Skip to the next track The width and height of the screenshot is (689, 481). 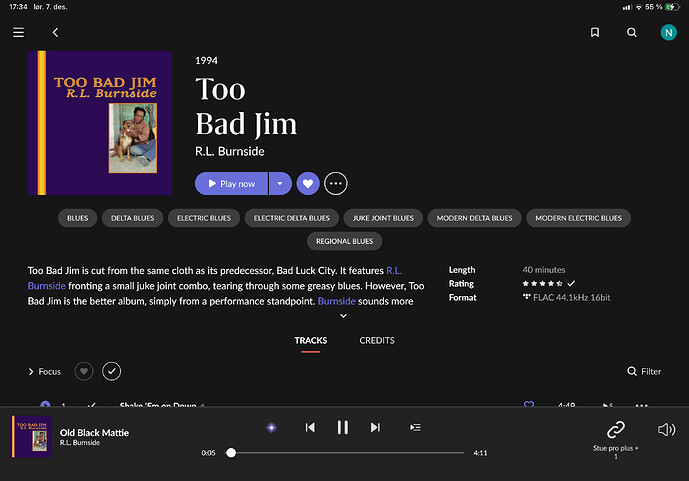pos(375,427)
